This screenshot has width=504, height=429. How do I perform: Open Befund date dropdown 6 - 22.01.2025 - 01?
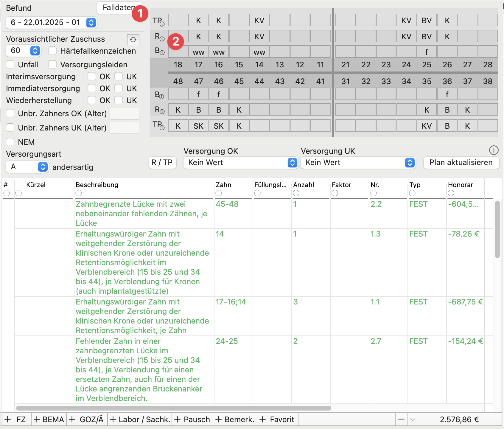51,22
